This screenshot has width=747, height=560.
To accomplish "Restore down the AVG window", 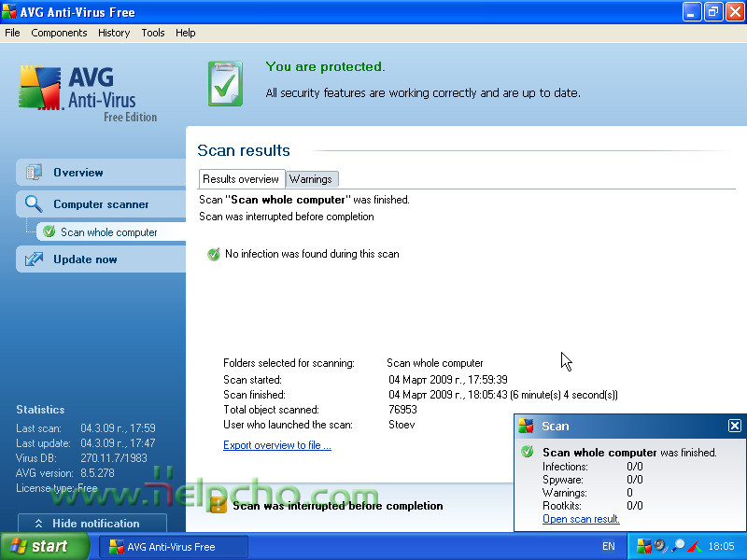I will (x=713, y=12).
